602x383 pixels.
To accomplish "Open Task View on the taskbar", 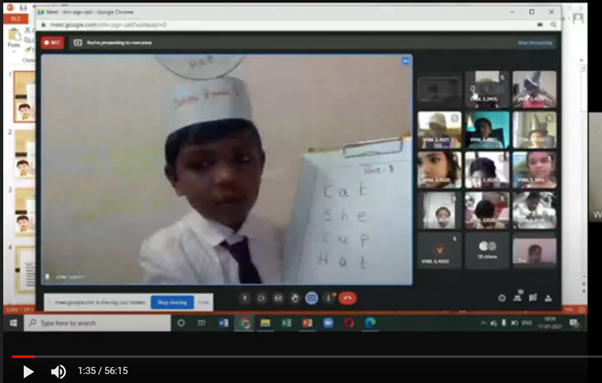I will pos(202,323).
